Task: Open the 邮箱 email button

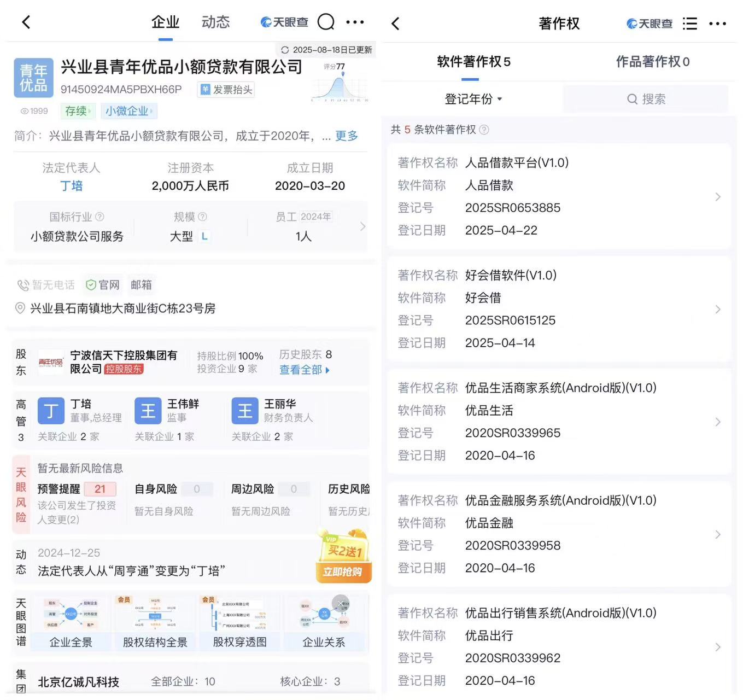Action: (141, 285)
